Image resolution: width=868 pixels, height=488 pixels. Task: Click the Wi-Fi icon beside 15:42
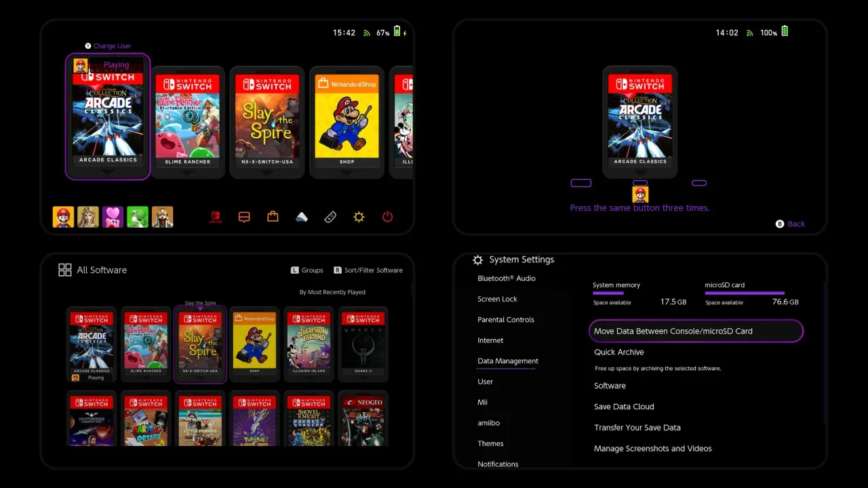(x=367, y=33)
